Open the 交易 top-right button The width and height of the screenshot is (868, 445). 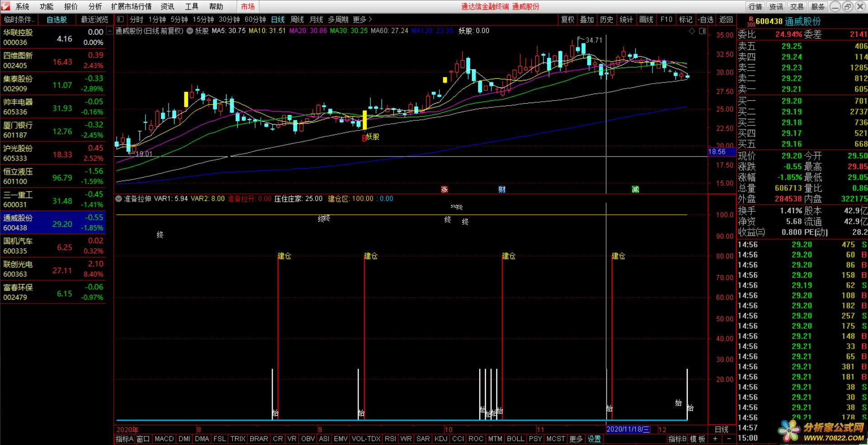tap(797, 6)
